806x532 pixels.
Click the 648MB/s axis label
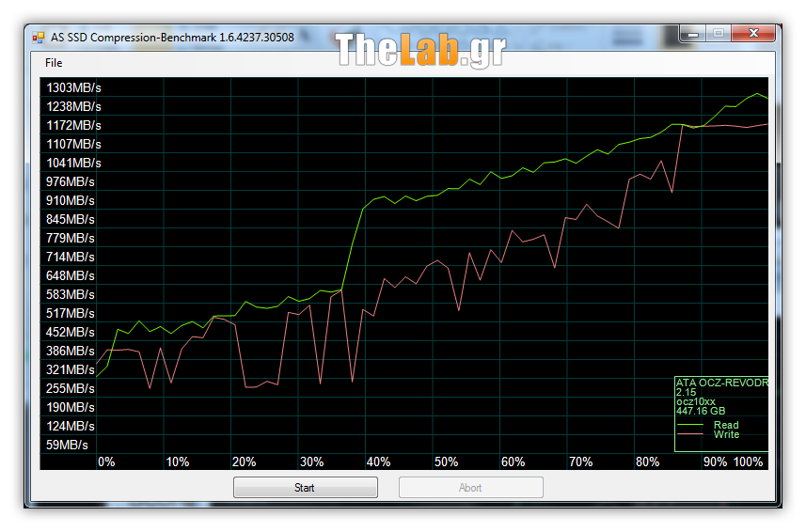pos(71,275)
